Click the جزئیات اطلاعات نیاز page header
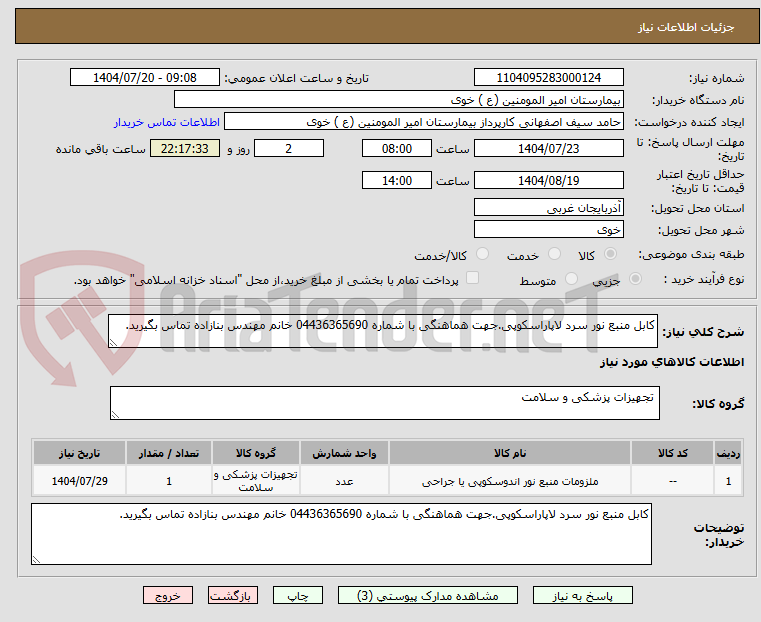Screen dimensions: 761x622 [686, 27]
